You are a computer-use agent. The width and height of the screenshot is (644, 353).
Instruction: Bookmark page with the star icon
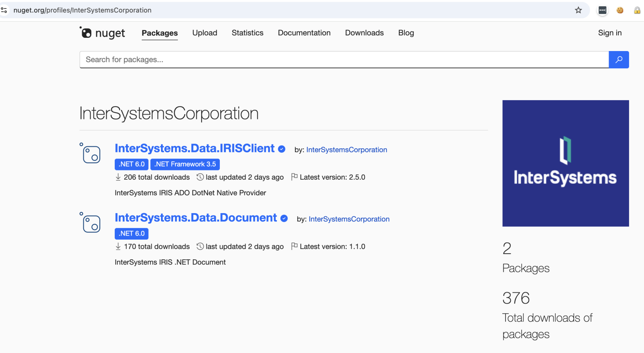578,10
